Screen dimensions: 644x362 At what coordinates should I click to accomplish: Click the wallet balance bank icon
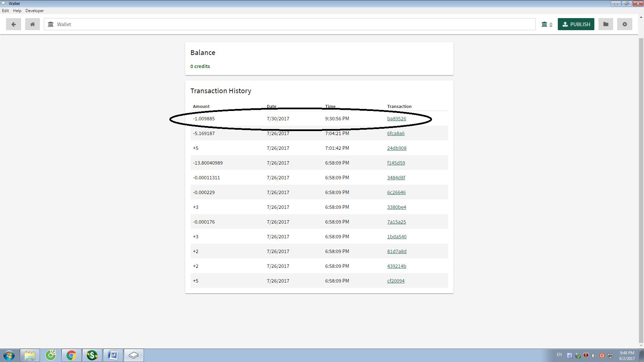pyautogui.click(x=544, y=24)
